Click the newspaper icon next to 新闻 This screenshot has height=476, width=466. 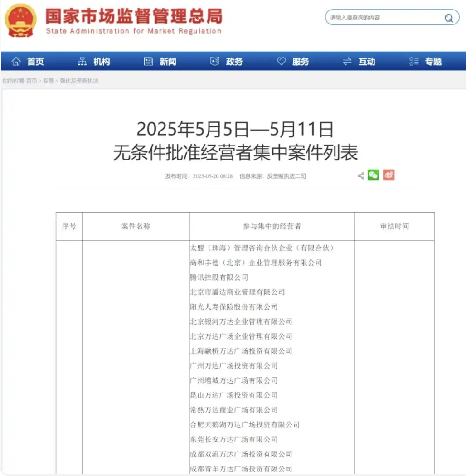(x=148, y=62)
